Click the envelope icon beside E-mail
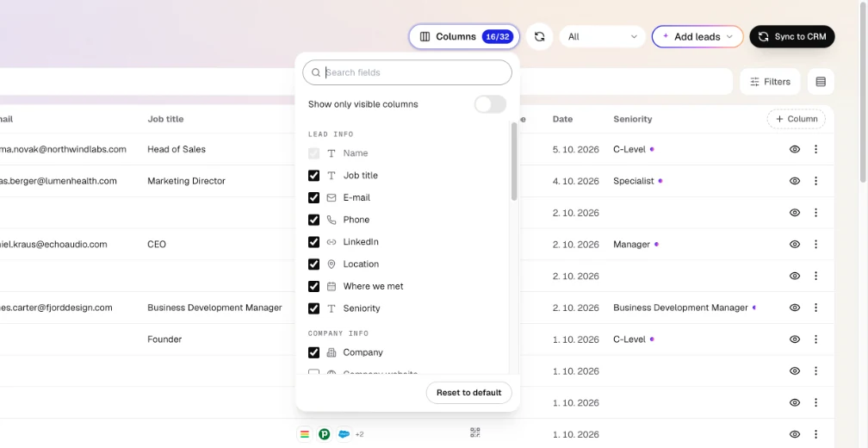 click(332, 197)
